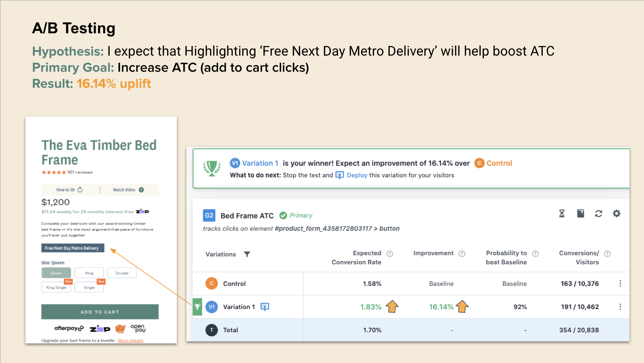Click the hourglass icon in Bed Frame ATC header
Viewport: 644px width, 363px height.
(x=562, y=213)
